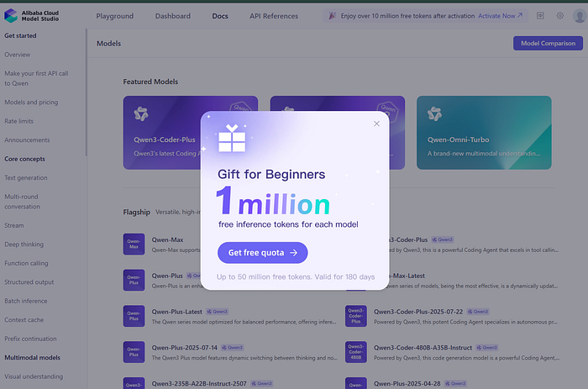Close the Gift for Beginners popup
Viewport: 588px width, 389px height.
376,124
